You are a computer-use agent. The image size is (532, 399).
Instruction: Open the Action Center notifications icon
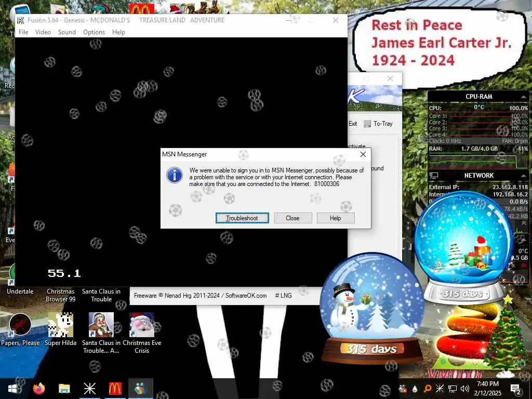(x=515, y=389)
